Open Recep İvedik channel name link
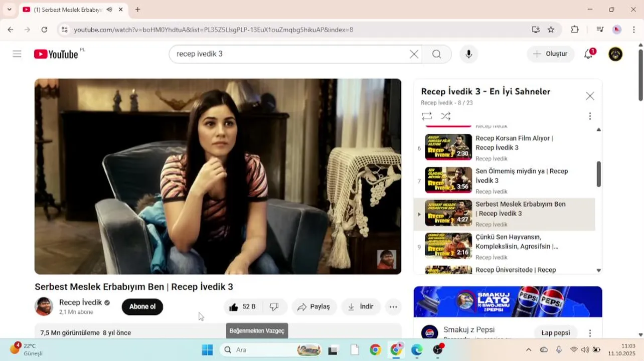Viewport: 644px width, 361px height. tap(80, 302)
